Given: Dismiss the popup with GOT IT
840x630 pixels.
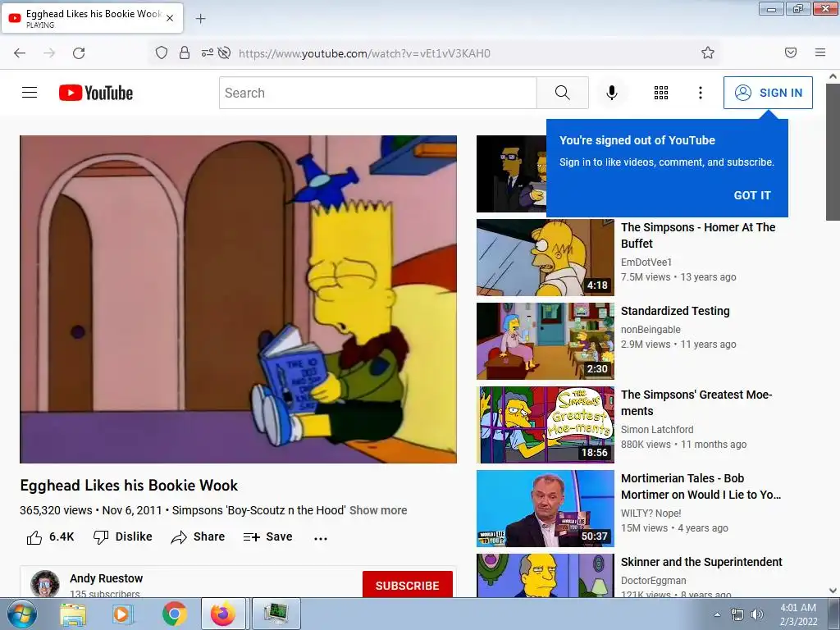Looking at the screenshot, I should 752,195.
